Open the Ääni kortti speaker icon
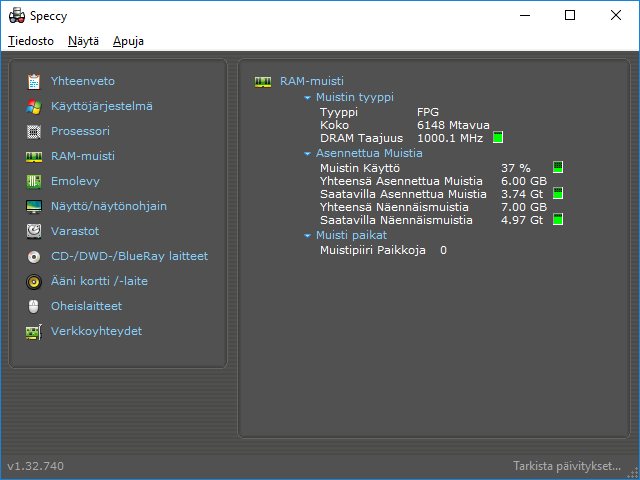Screen dimensions: 640x480 pyautogui.click(x=34, y=281)
